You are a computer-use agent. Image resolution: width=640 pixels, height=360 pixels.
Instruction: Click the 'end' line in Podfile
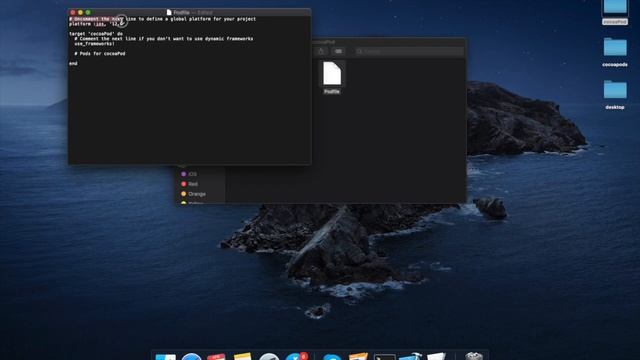point(73,63)
